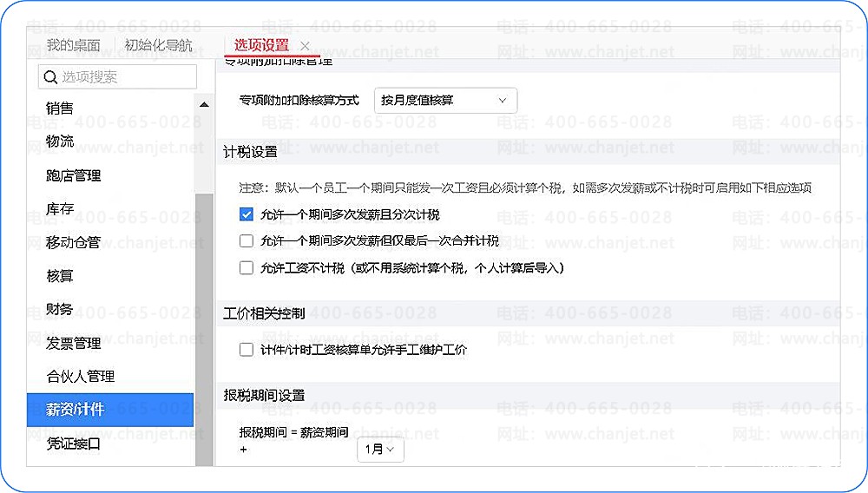Enable 计件/计时工资核算单允许手工维护工价
This screenshot has width=868, height=493.
pyautogui.click(x=247, y=350)
